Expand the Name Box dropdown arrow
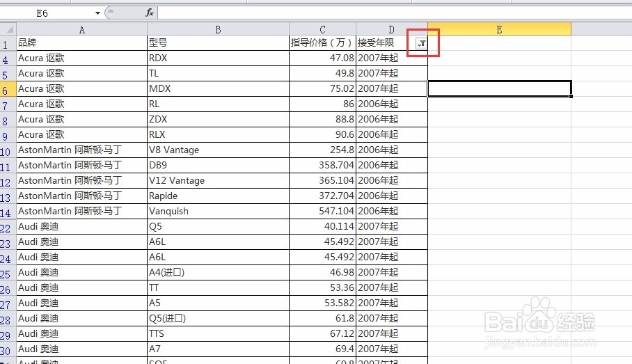The height and width of the screenshot is (364, 632). point(97,13)
